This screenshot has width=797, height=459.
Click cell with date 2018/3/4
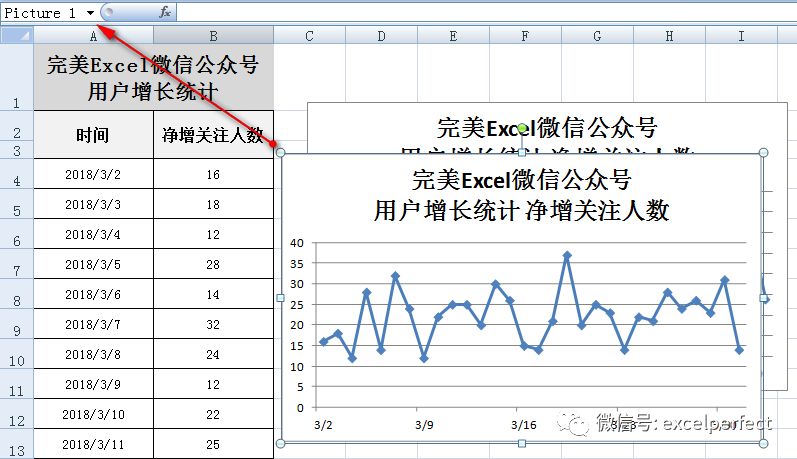point(94,234)
